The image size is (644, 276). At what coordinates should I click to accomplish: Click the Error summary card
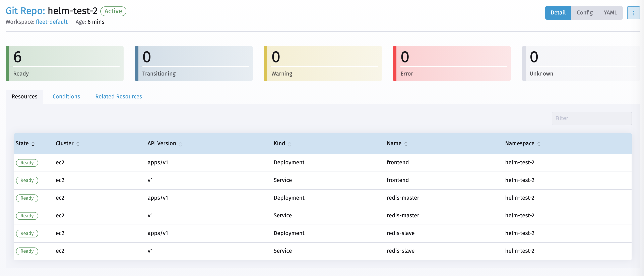(451, 63)
